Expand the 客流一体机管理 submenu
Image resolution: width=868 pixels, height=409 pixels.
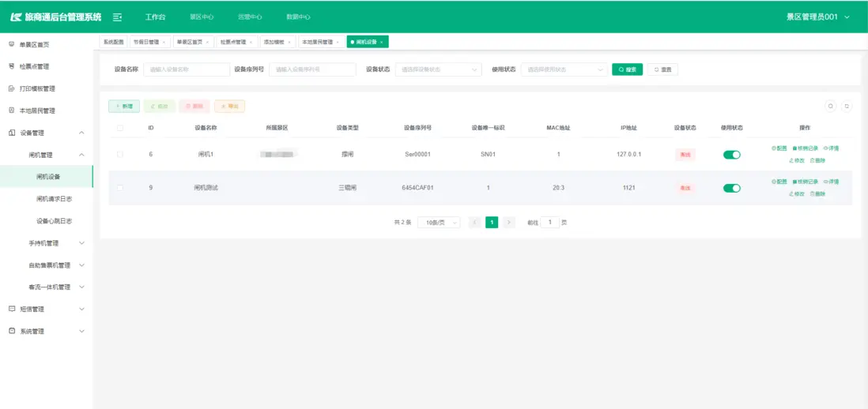(x=82, y=287)
